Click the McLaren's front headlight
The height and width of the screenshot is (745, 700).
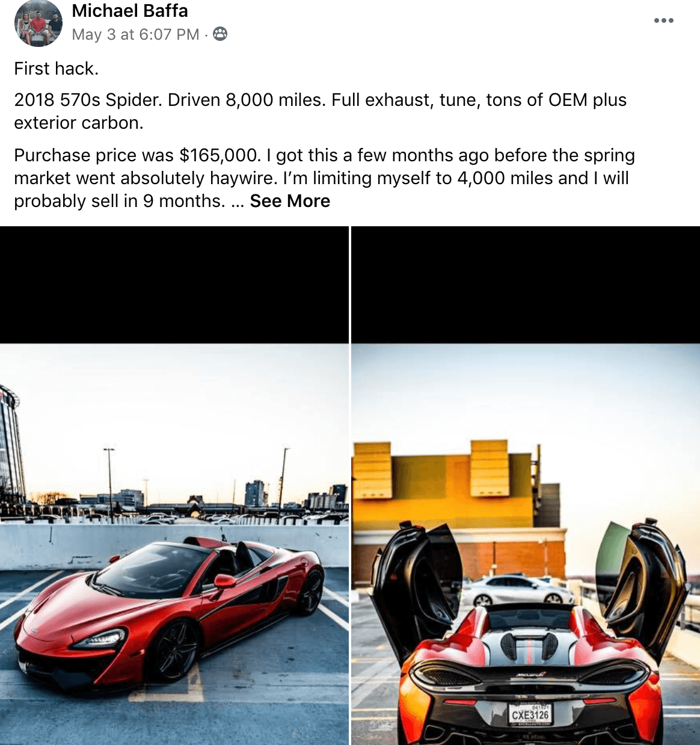tap(101, 638)
